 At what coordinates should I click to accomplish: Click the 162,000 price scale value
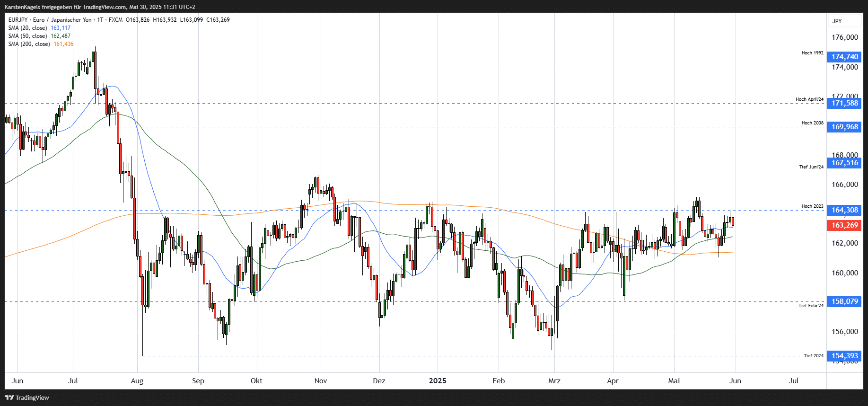tap(845, 243)
